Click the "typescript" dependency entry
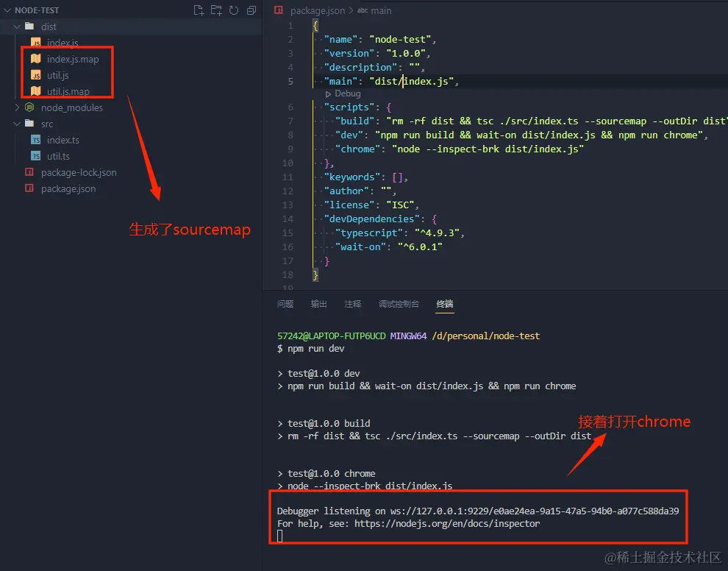Viewport: 728px width, 571px height. pyautogui.click(x=400, y=233)
